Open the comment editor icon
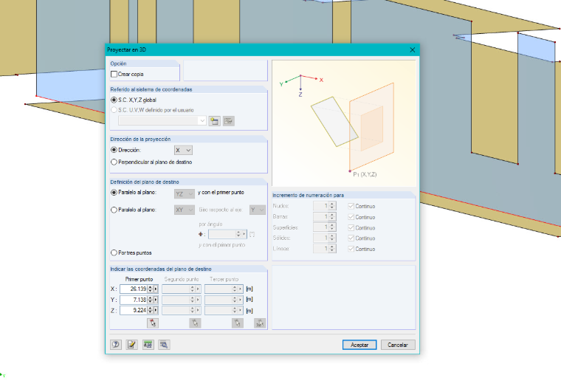The width and height of the screenshot is (561, 392). tap(131, 345)
